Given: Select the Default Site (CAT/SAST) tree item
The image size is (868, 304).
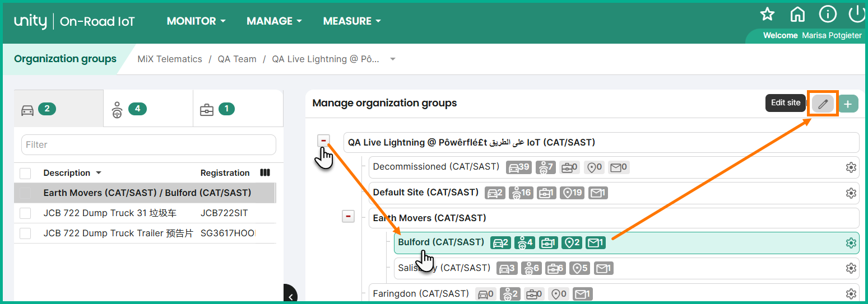Looking at the screenshot, I should pyautogui.click(x=614, y=193).
